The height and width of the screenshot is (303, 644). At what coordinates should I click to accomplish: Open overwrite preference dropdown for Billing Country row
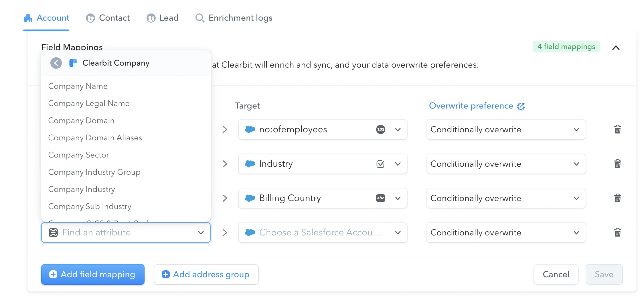point(506,198)
